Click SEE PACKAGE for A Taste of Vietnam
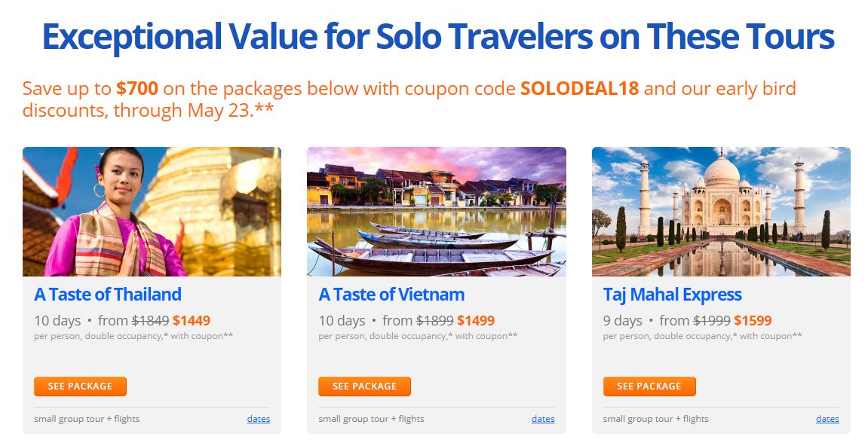The width and height of the screenshot is (868, 446). click(365, 386)
